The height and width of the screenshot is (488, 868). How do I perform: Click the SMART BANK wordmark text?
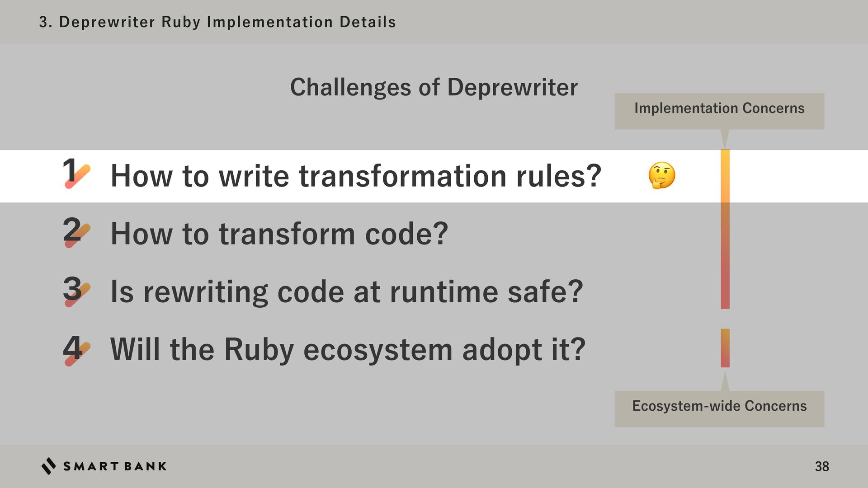[115, 466]
